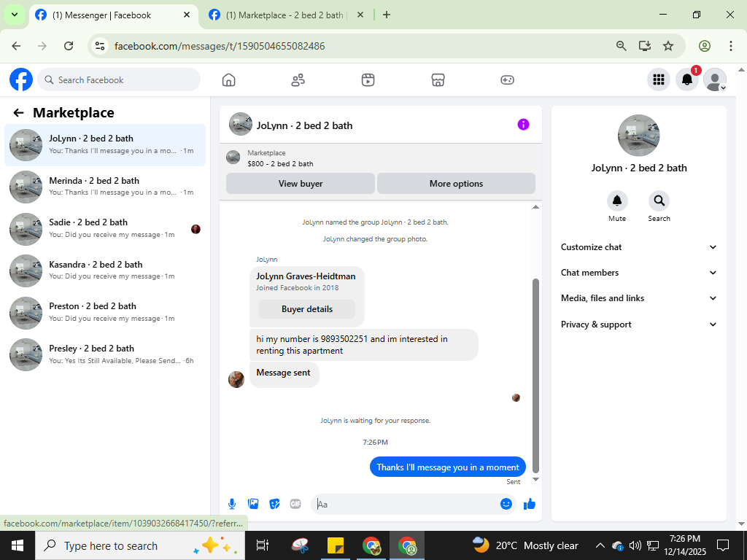Open the $800 - 2 bed 2 bath listing
The image size is (747, 560).
[x=280, y=164]
